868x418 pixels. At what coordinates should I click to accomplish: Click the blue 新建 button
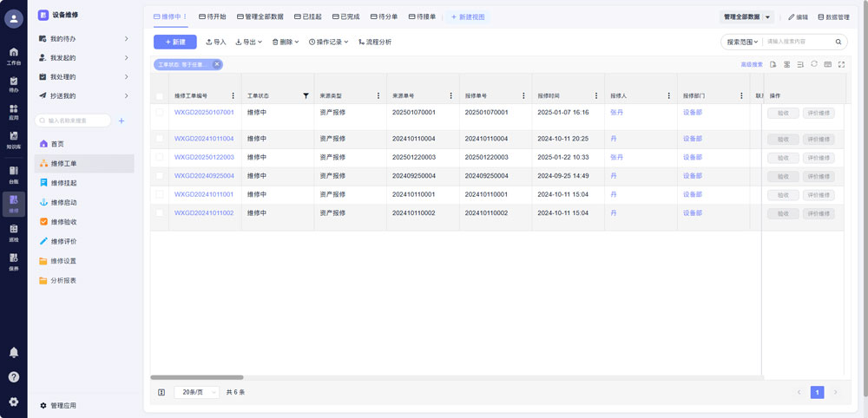pyautogui.click(x=174, y=42)
